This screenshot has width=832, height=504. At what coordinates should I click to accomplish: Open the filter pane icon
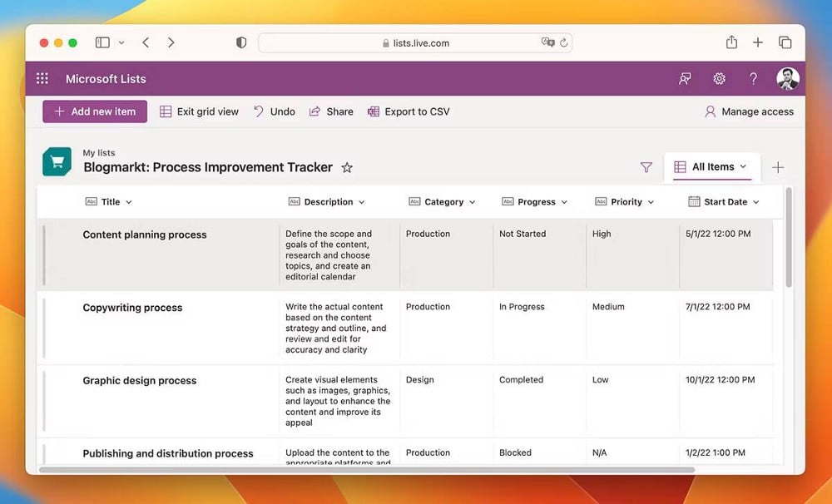click(646, 166)
